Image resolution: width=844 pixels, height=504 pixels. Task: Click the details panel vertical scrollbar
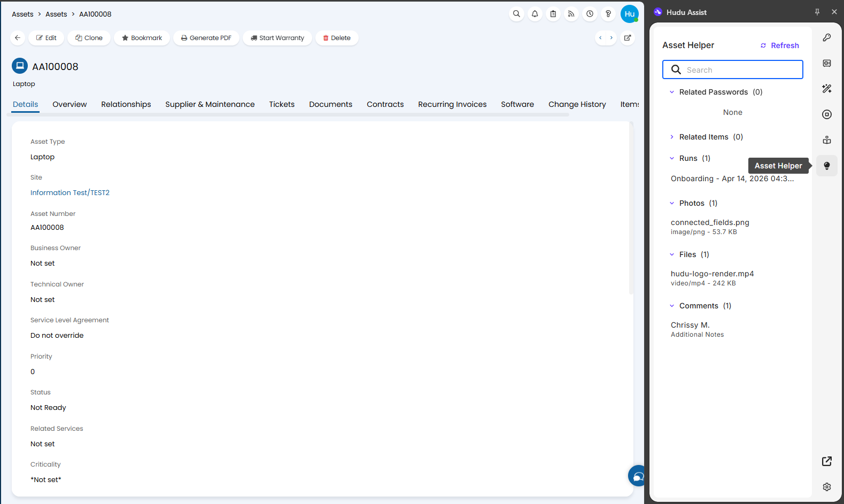point(631,208)
